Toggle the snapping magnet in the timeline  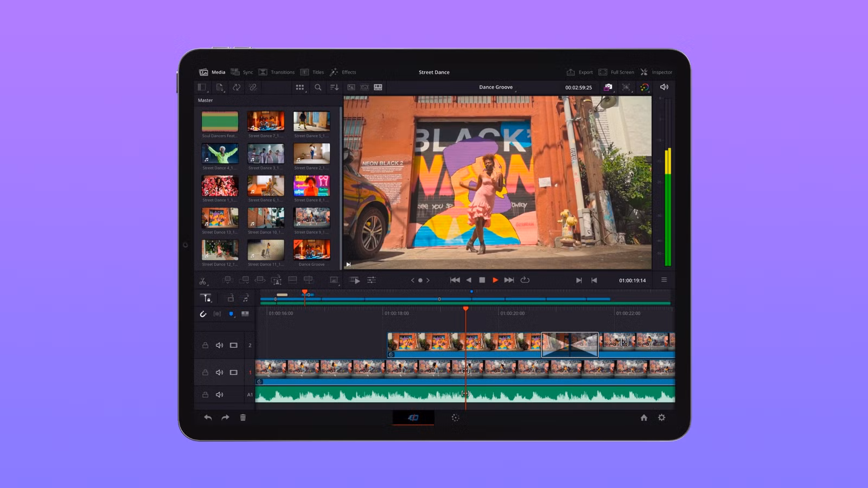pyautogui.click(x=202, y=313)
